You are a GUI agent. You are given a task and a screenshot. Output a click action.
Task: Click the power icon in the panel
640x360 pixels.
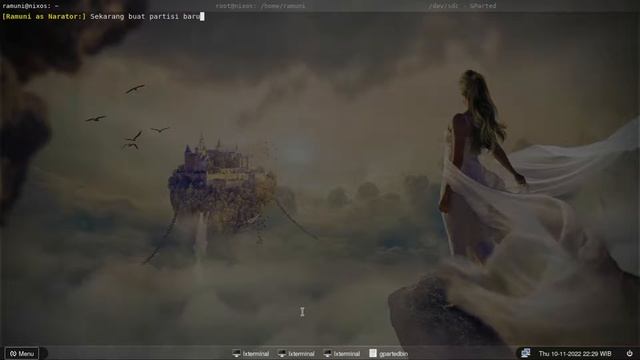click(x=629, y=353)
